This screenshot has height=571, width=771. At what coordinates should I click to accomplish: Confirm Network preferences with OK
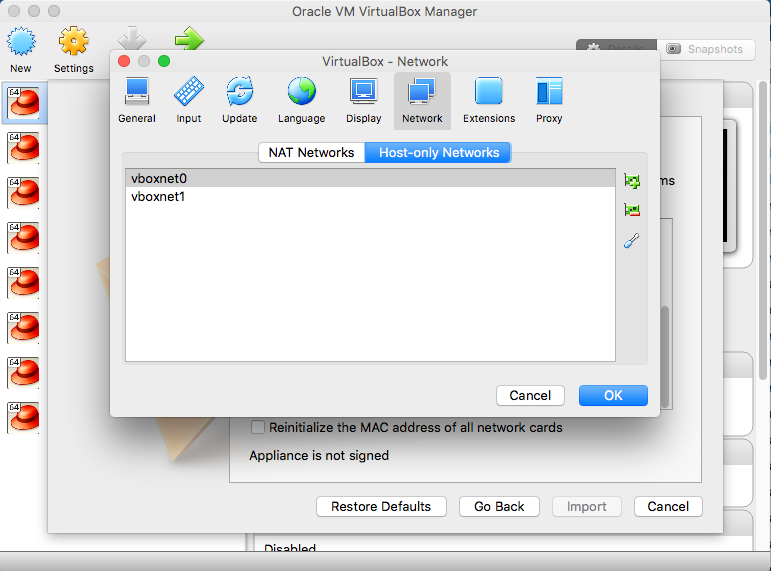[x=613, y=395]
